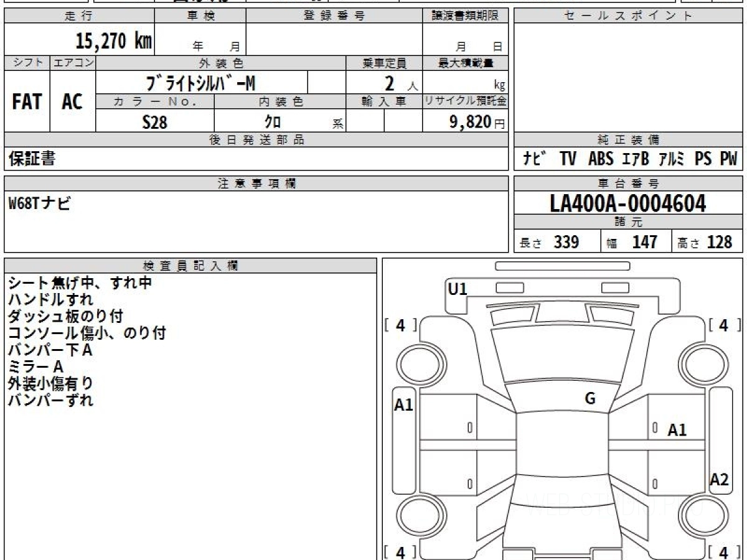Select the interior color クロ
747x560 pixels.
(273, 122)
